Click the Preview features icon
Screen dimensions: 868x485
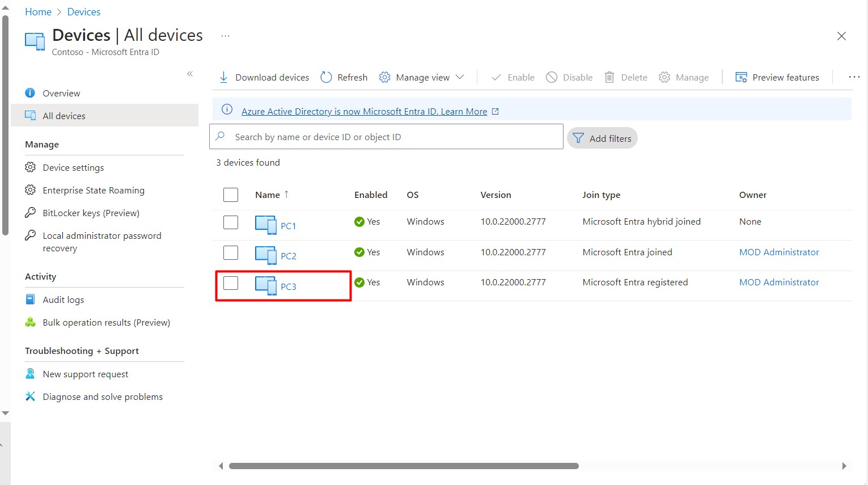click(x=741, y=77)
